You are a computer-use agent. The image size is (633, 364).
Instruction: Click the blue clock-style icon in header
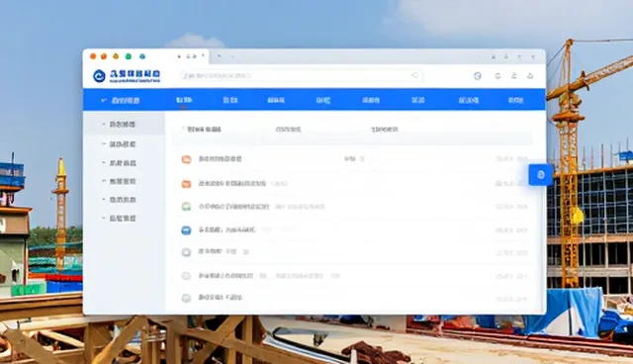pyautogui.click(x=477, y=75)
